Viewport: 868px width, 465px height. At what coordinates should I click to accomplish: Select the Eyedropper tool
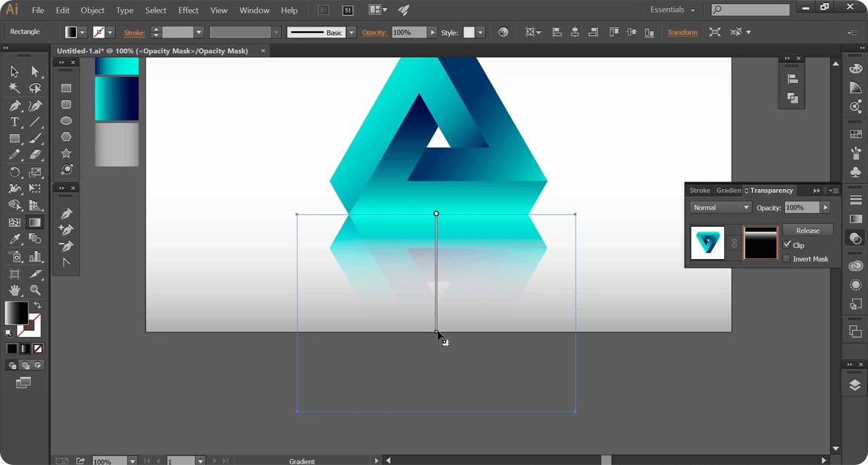pos(14,239)
